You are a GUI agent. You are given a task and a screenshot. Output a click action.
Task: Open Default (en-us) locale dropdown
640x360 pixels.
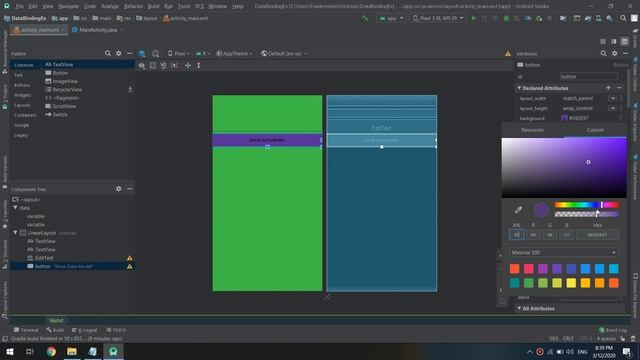(284, 53)
